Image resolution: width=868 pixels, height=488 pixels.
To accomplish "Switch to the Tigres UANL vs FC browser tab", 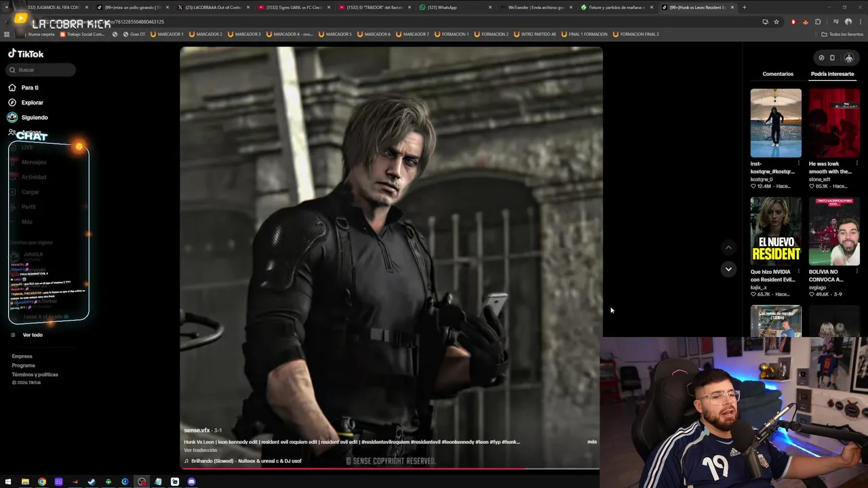I will 293,7.
